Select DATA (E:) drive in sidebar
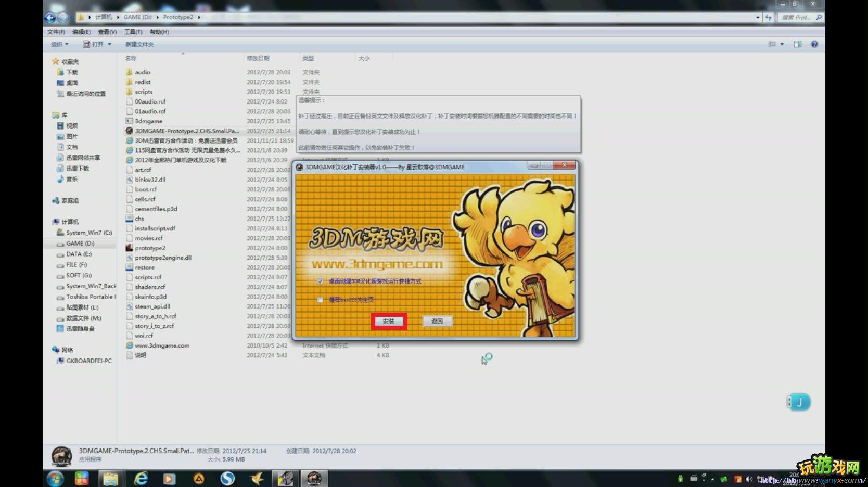Screen dimensions: 868x487 point(79,254)
